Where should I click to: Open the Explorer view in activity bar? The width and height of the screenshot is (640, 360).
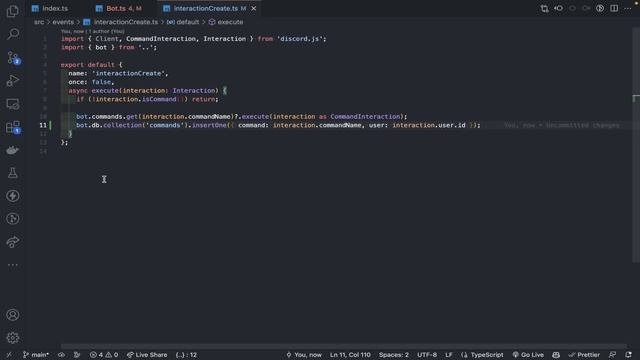click(13, 11)
